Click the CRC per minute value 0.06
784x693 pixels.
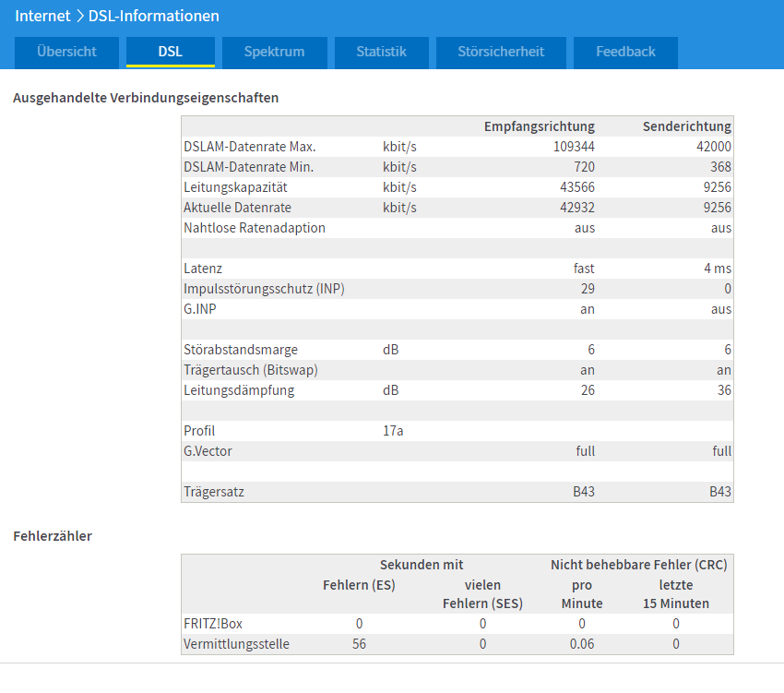point(582,644)
